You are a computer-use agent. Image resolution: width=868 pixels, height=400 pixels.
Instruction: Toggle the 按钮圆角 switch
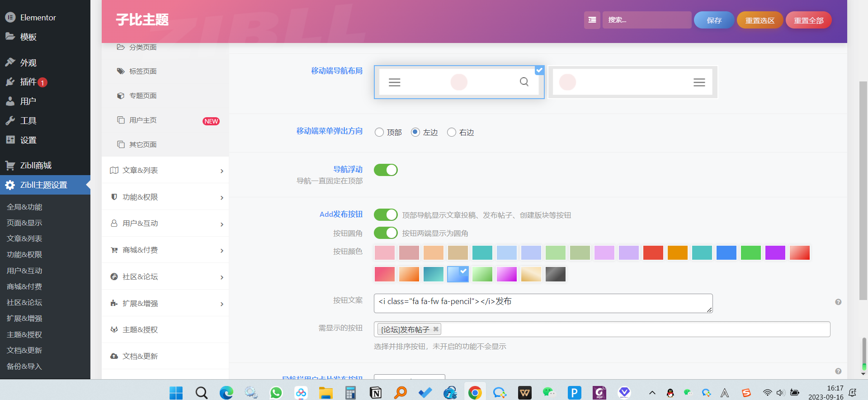[386, 233]
